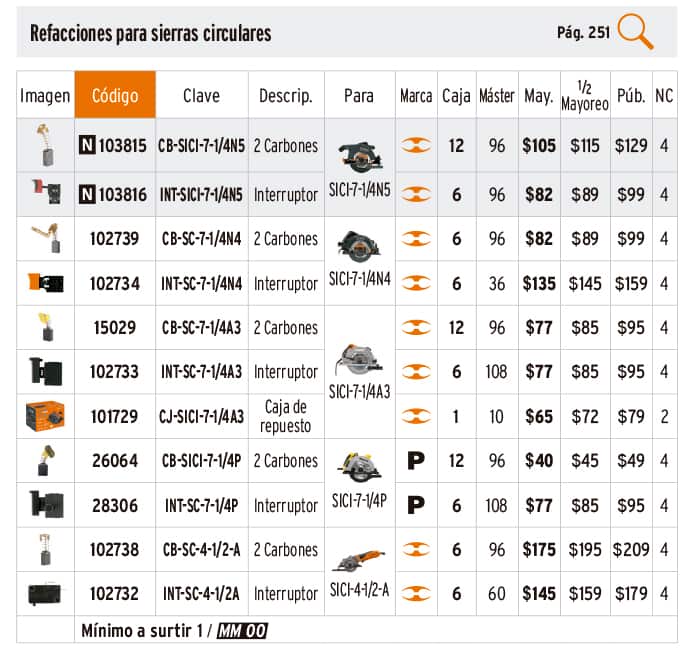Open the orange spare-parts box image for 101729
The height and width of the screenshot is (649, 685).
[45, 415]
